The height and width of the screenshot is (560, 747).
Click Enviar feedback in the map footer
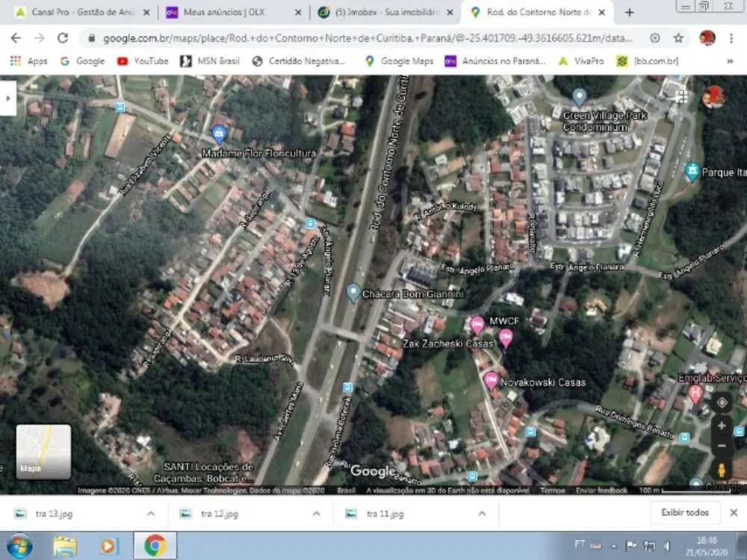(x=601, y=490)
